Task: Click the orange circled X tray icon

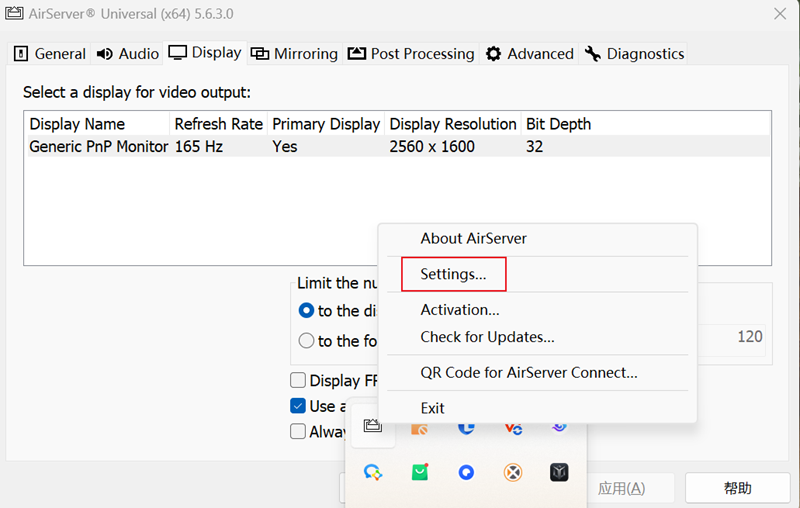Action: pyautogui.click(x=513, y=472)
